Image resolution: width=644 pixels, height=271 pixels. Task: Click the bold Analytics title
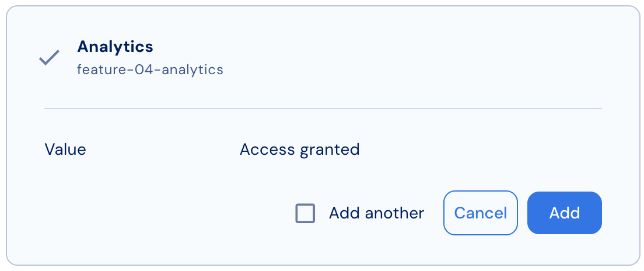pos(115,47)
